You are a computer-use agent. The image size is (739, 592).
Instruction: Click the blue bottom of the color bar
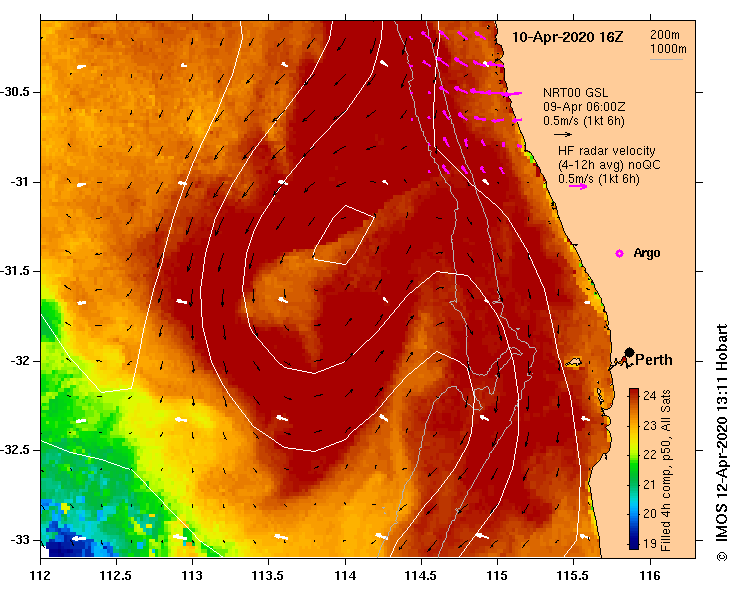pyautogui.click(x=634, y=545)
